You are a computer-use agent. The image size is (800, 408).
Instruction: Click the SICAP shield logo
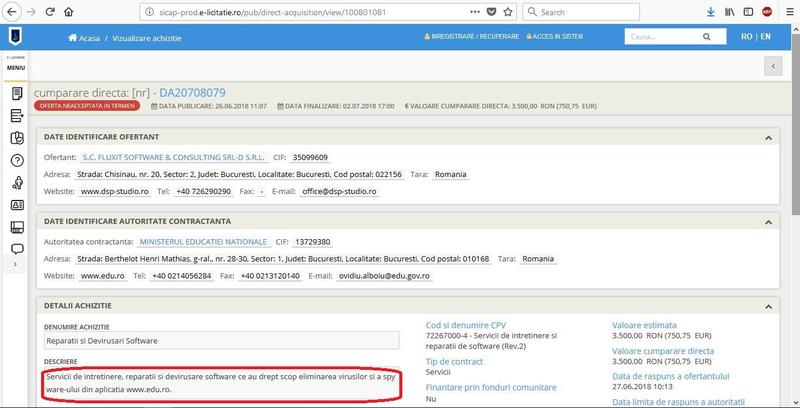coord(15,37)
